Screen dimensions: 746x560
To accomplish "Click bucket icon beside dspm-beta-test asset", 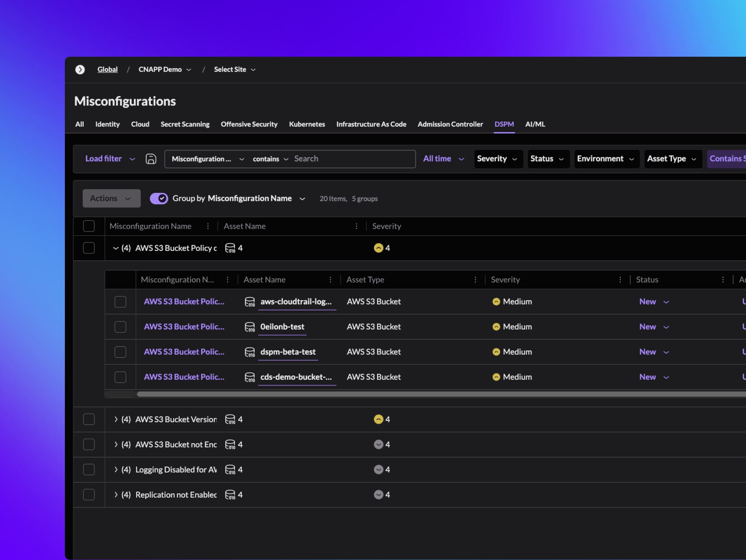I will 249,352.
